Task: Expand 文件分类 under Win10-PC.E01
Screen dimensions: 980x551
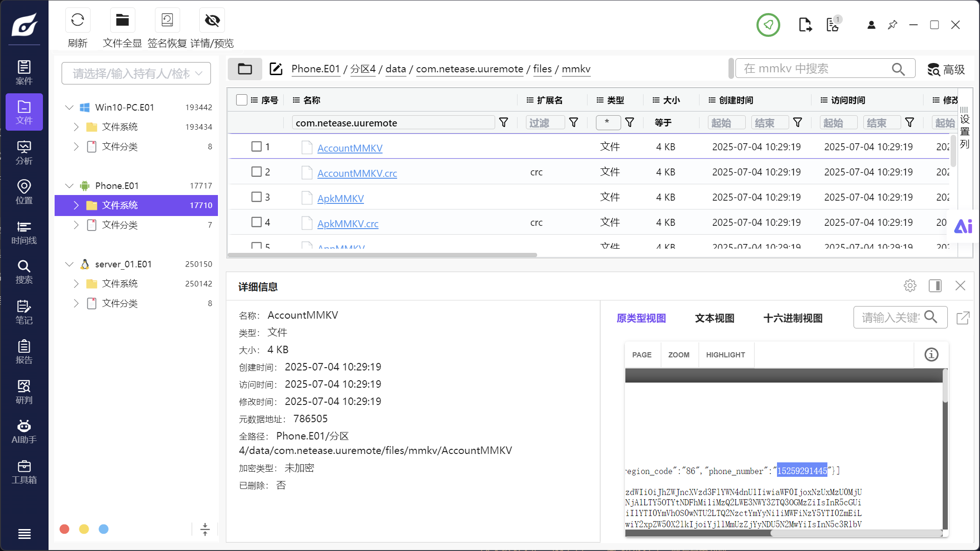Action: (x=76, y=146)
